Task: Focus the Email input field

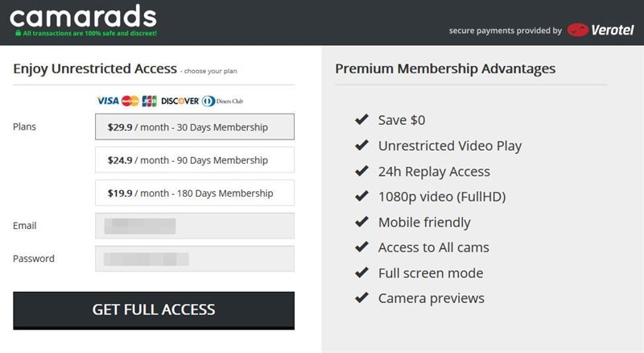Action: point(195,226)
